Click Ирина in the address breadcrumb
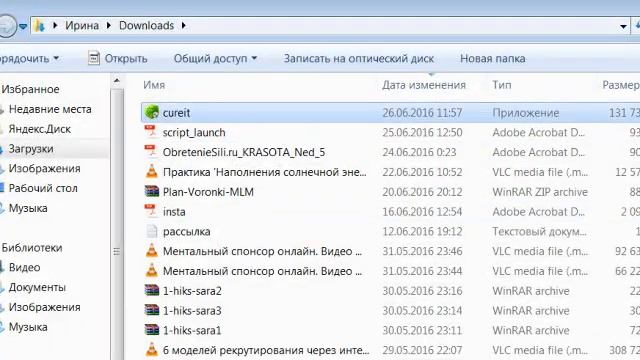640x360 pixels. (x=82, y=25)
